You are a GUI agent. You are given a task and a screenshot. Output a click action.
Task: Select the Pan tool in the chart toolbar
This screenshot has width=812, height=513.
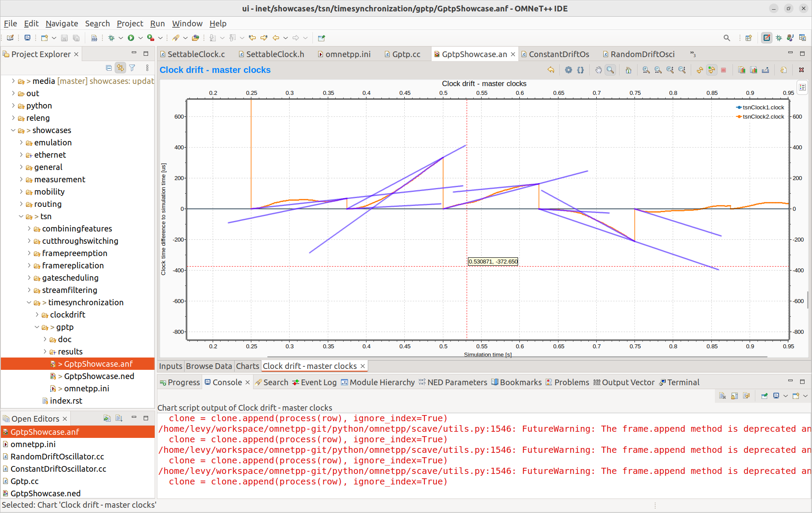click(598, 70)
